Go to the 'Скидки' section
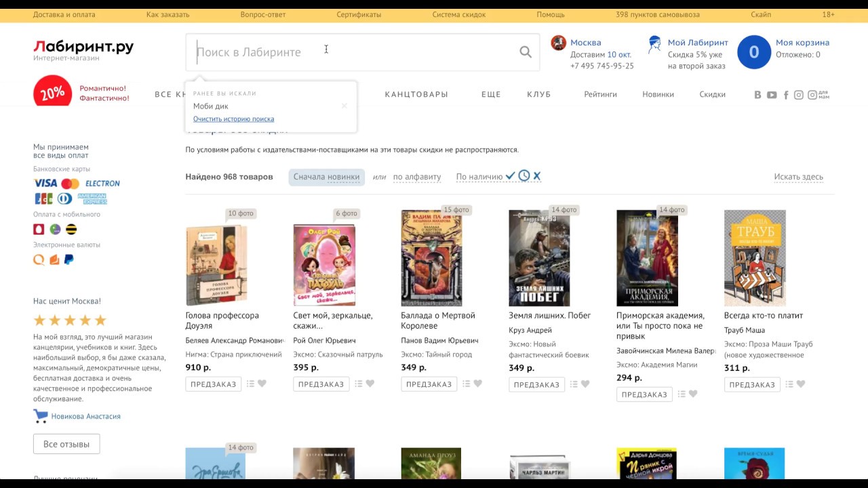The width and height of the screenshot is (868, 488). point(713,95)
